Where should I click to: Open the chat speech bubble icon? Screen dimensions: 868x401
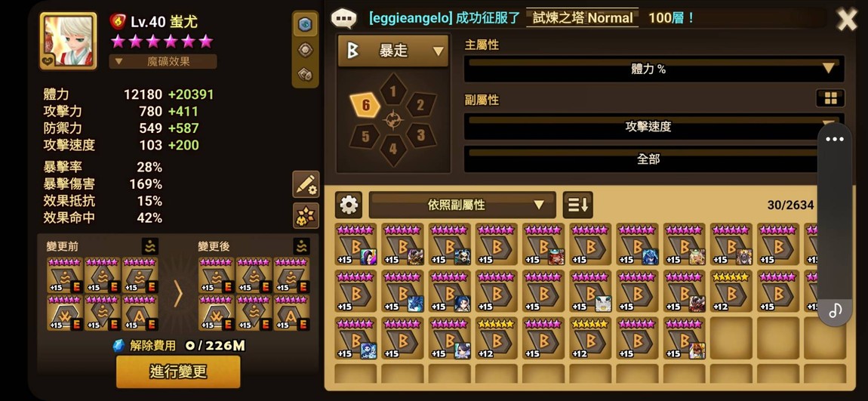[343, 18]
